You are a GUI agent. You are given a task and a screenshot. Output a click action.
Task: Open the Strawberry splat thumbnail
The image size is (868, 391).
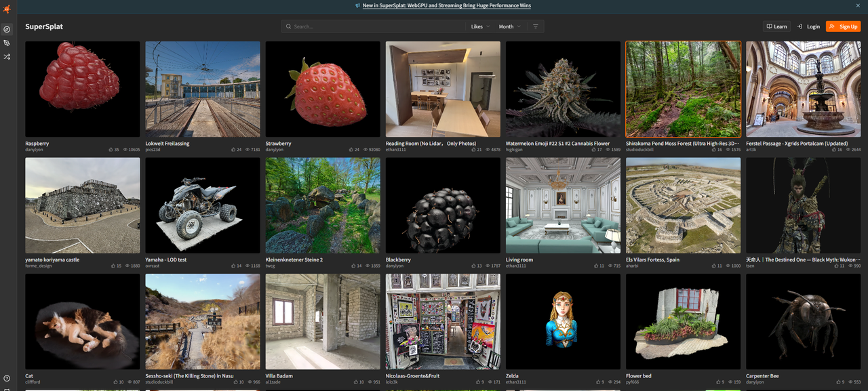click(323, 89)
